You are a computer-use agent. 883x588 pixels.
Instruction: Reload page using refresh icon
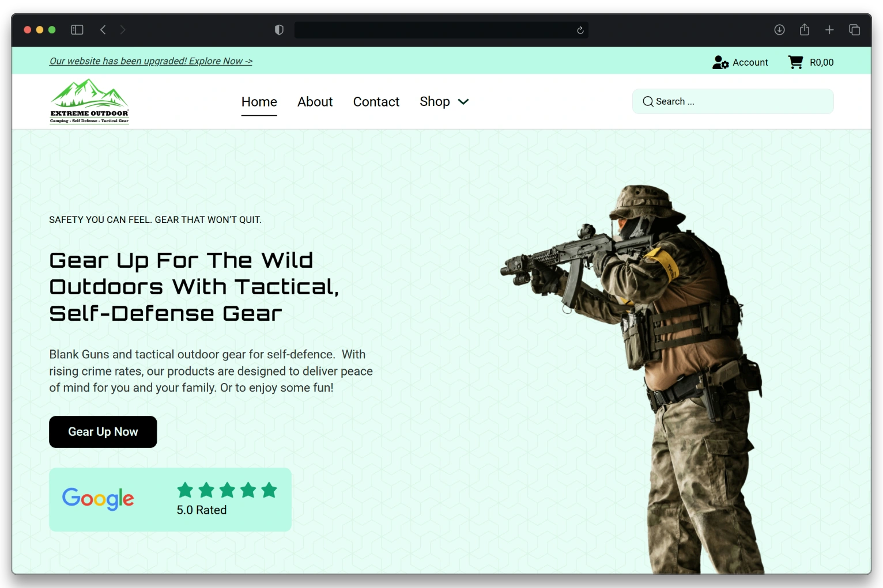click(x=580, y=31)
